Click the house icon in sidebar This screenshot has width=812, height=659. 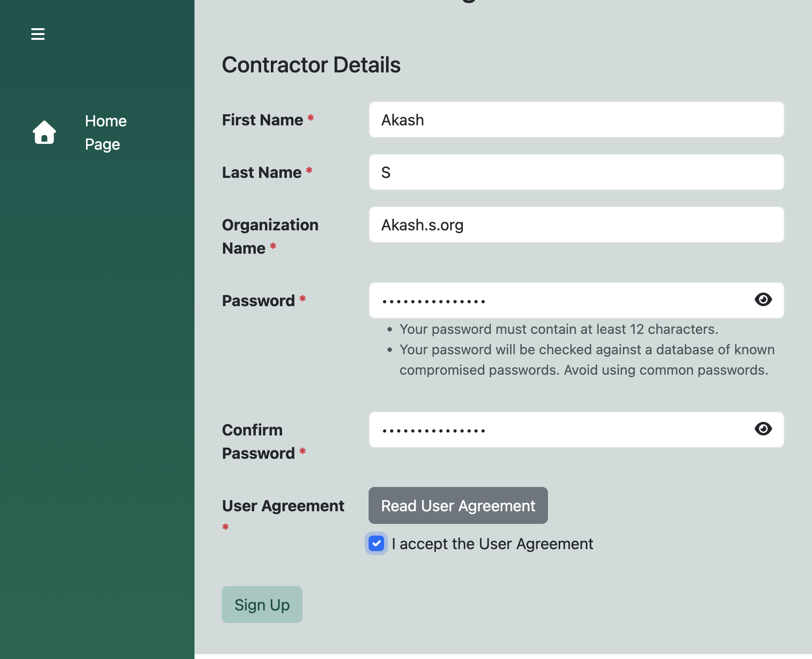(44, 132)
